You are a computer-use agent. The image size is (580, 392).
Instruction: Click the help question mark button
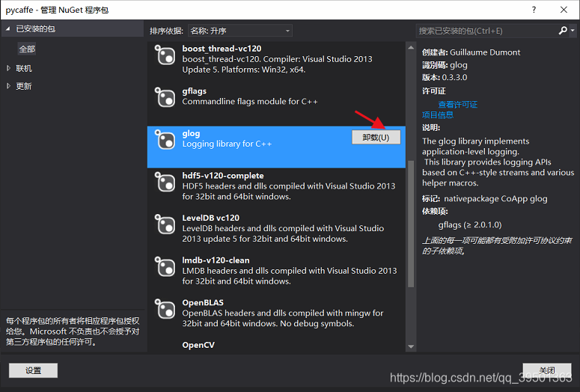click(534, 10)
